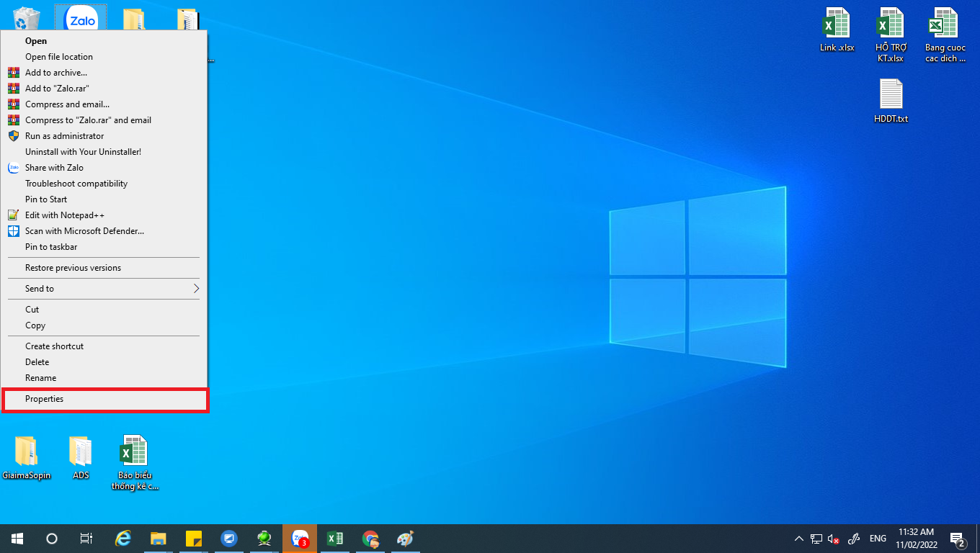Open the Zalo desktop shortcut icon
Viewport: 980px width, 553px height.
[81, 19]
